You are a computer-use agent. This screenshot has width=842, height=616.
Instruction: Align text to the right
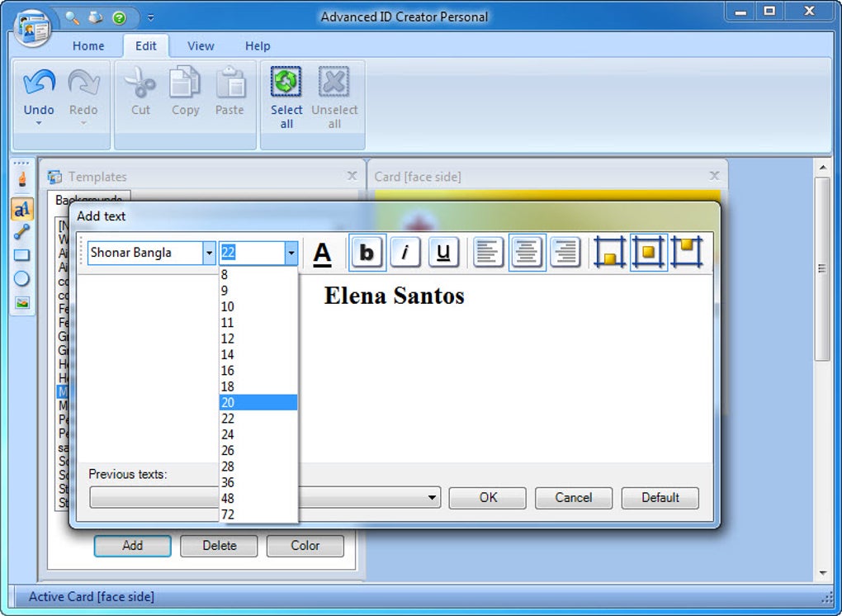pos(565,252)
